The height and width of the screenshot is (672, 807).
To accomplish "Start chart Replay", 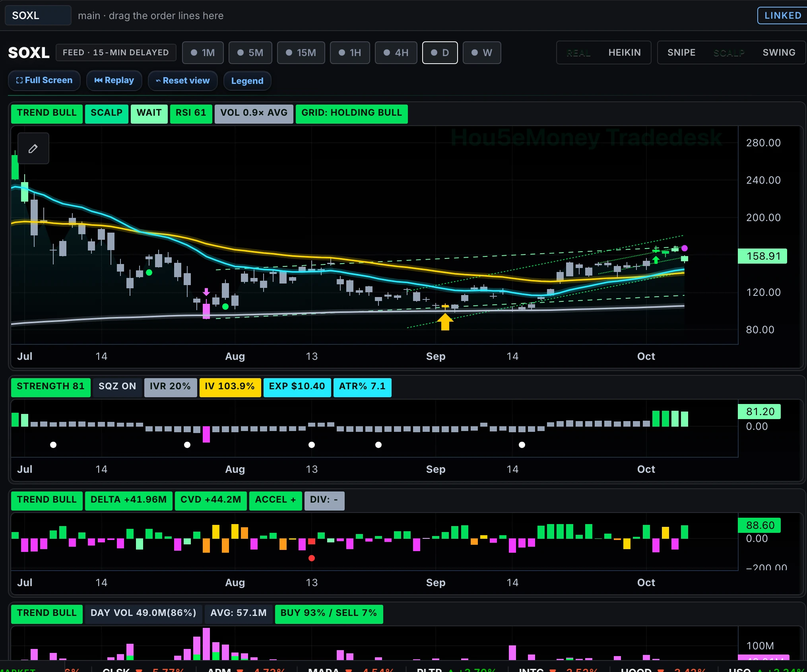I will click(114, 80).
